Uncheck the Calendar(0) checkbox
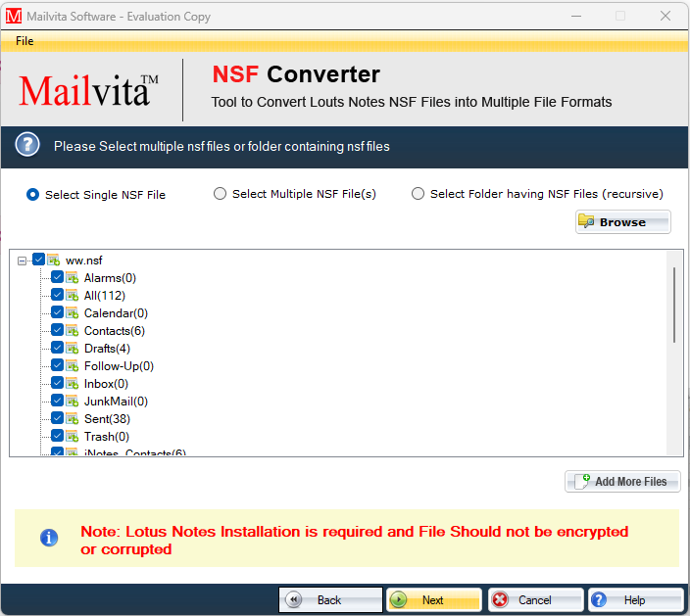The width and height of the screenshot is (690, 616). pyautogui.click(x=57, y=312)
